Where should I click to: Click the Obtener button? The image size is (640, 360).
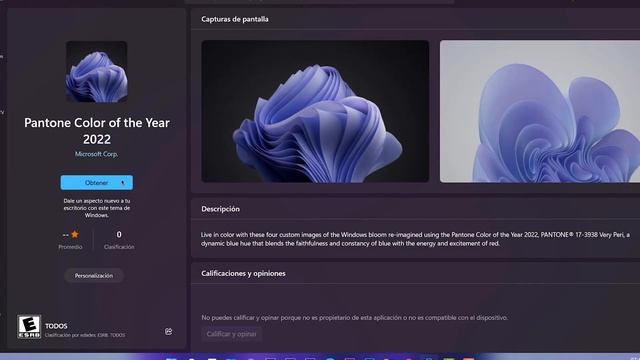pos(97,182)
